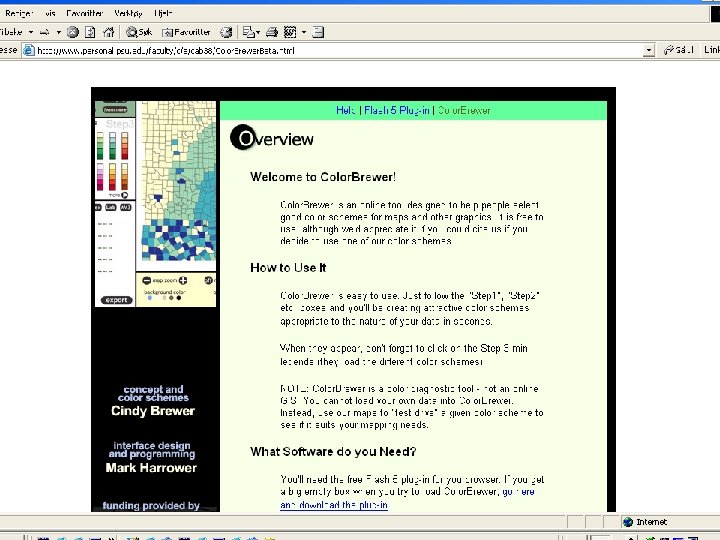Select the orange-red Step3 color scheme
Image resolution: width=720 pixels, height=540 pixels.
pos(124,146)
